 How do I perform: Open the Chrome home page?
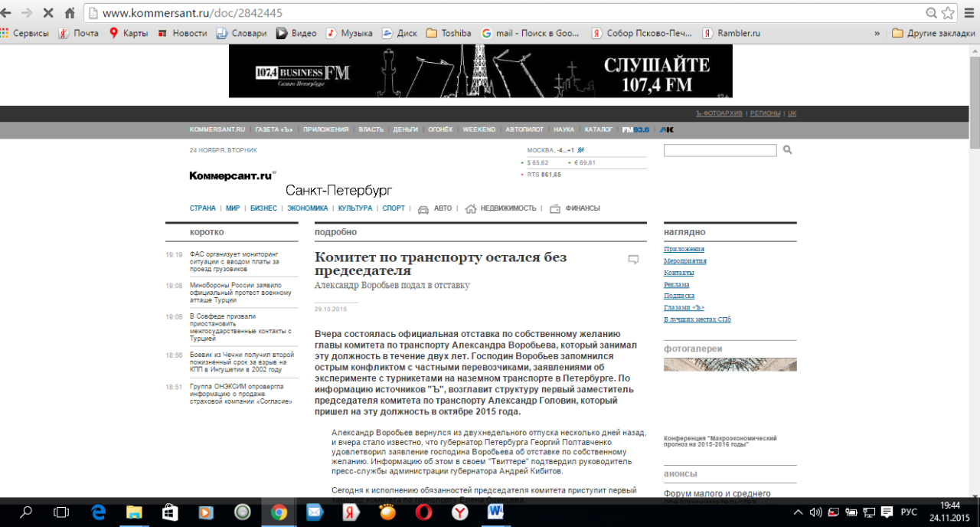[70, 13]
